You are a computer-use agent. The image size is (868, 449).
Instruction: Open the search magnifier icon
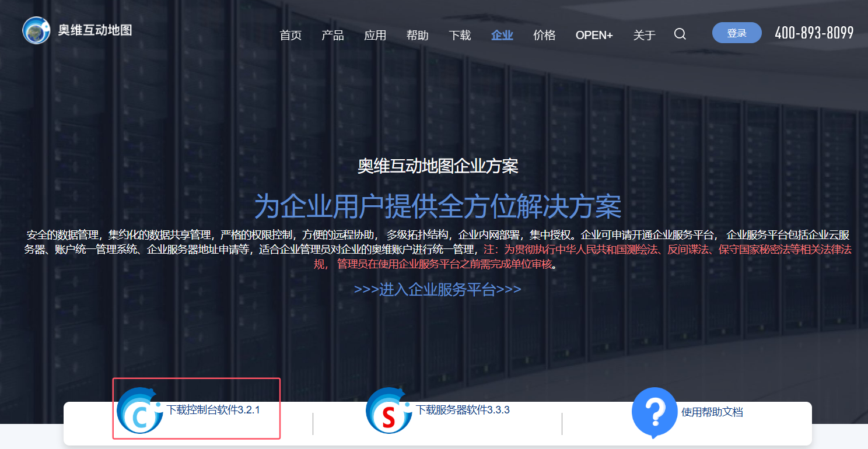click(680, 34)
